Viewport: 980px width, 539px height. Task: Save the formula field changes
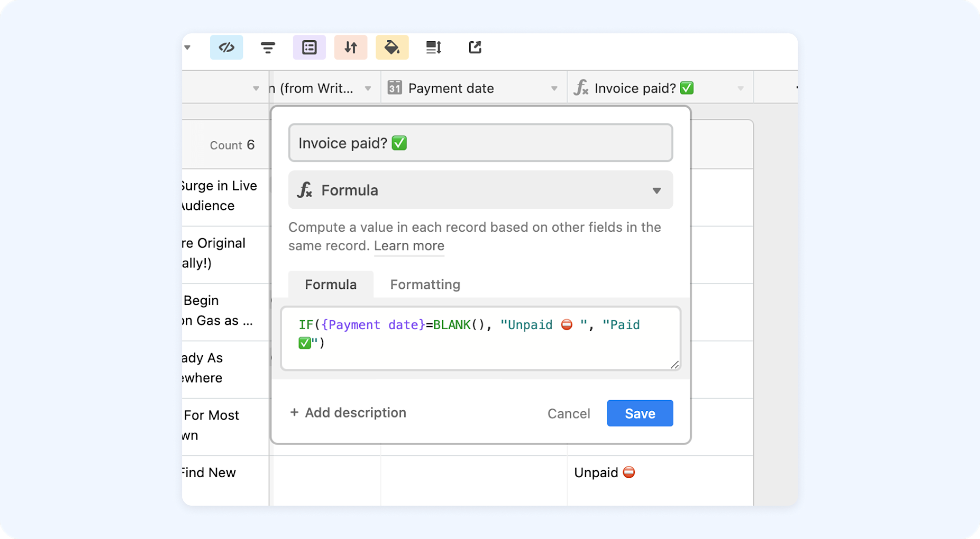(x=640, y=413)
